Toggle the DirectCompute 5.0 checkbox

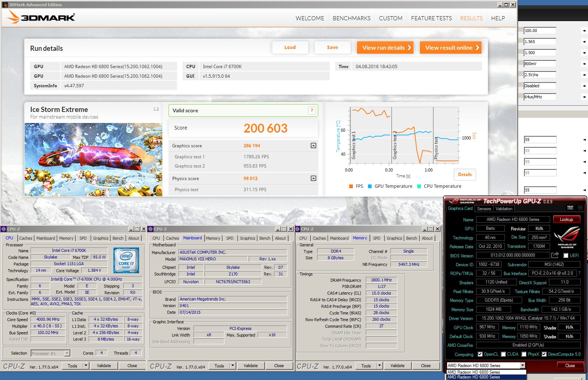(544, 354)
